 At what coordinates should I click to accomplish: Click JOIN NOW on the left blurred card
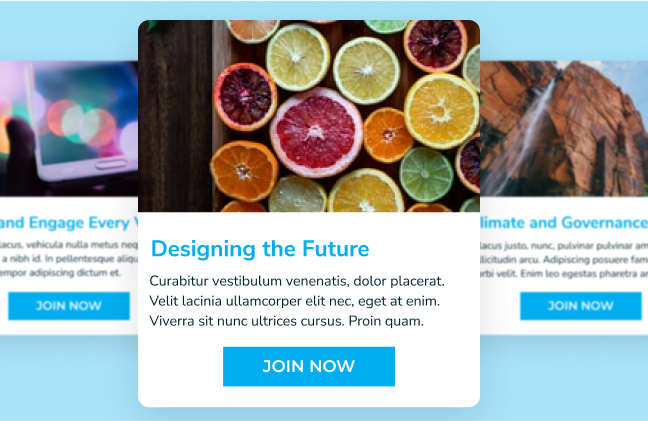point(69,306)
